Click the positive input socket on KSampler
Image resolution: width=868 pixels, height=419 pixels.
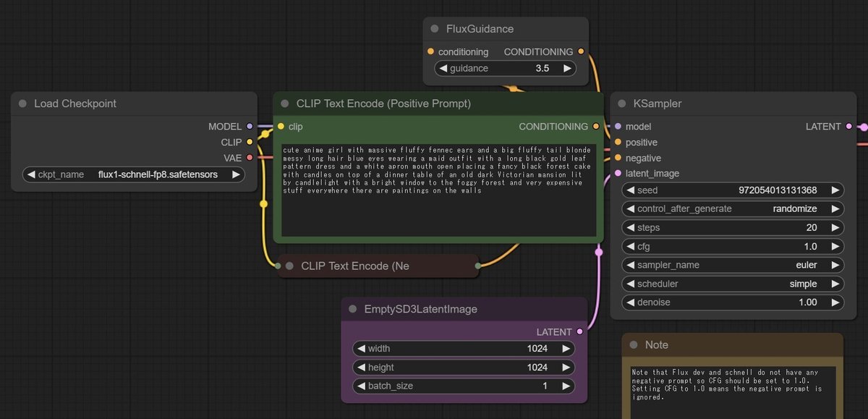pyautogui.click(x=618, y=142)
